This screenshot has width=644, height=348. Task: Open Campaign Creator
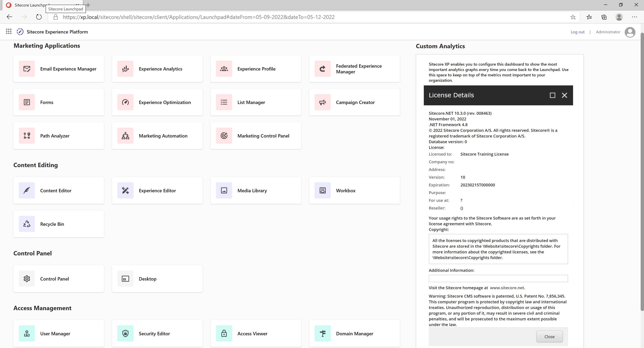pos(354,102)
